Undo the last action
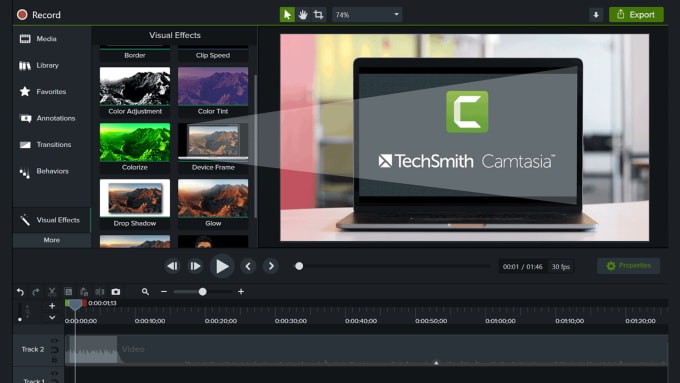680x383 pixels. 20,292
